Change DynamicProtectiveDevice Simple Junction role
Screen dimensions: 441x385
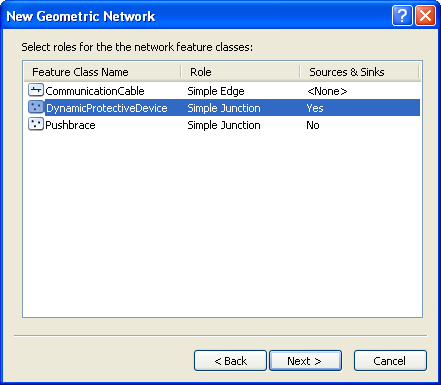224,108
